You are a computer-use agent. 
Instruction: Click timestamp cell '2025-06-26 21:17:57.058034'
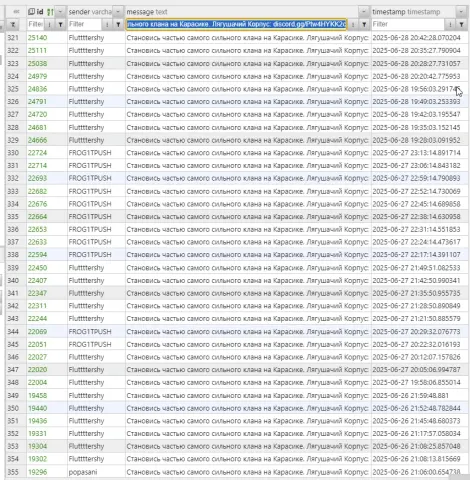click(420, 434)
